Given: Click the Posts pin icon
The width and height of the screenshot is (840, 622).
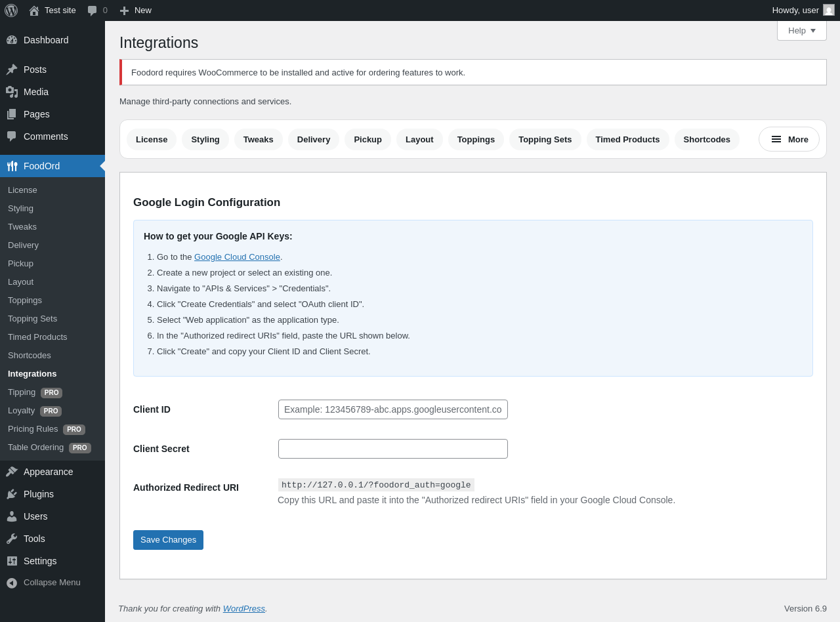Looking at the screenshot, I should (x=12, y=70).
